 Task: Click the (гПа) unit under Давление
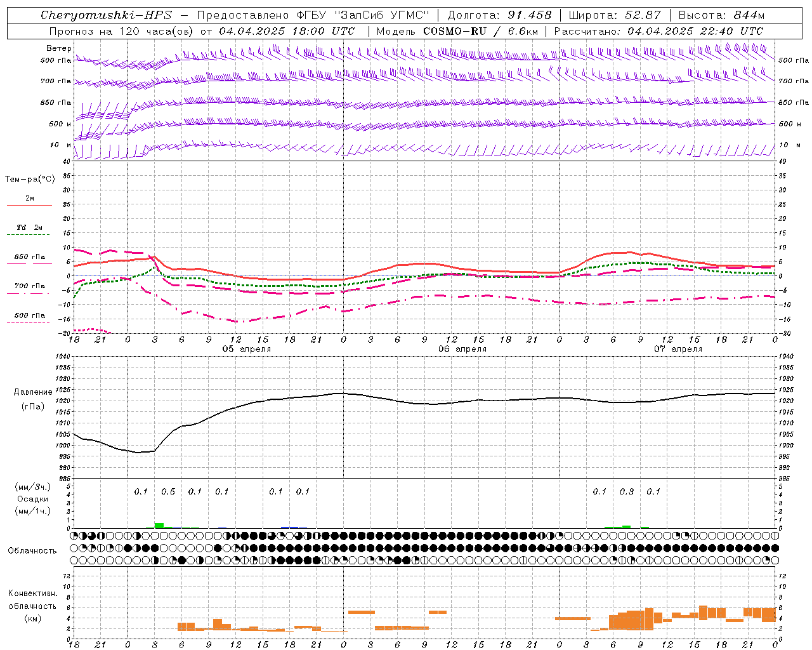[33, 407]
